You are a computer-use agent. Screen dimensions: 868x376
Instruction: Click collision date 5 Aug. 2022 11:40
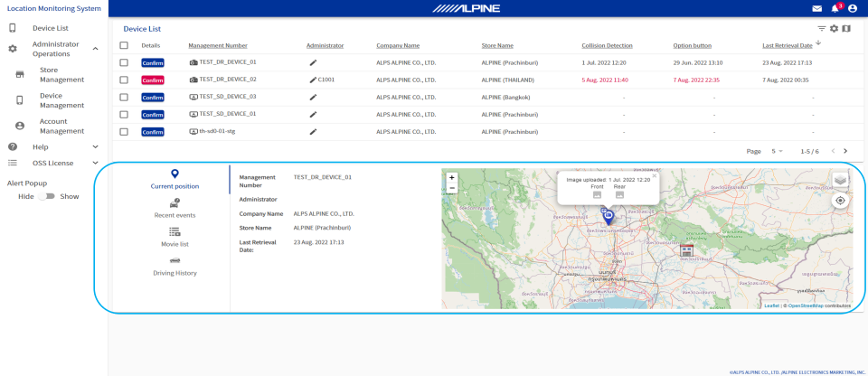click(605, 80)
